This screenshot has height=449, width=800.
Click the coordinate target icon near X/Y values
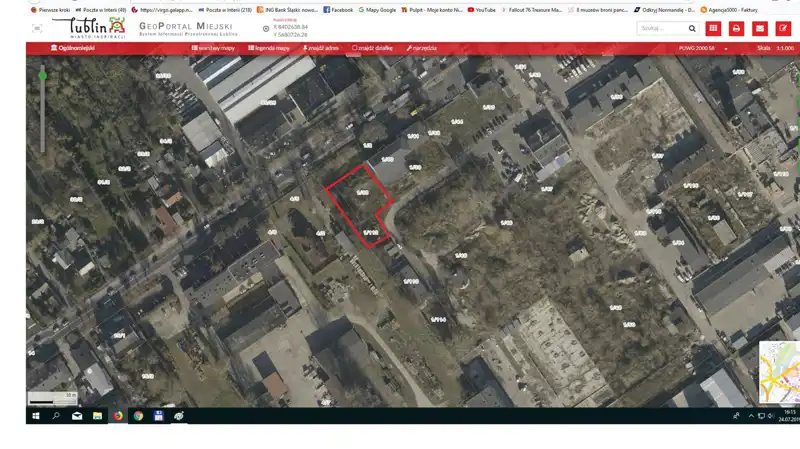pyautogui.click(x=266, y=29)
